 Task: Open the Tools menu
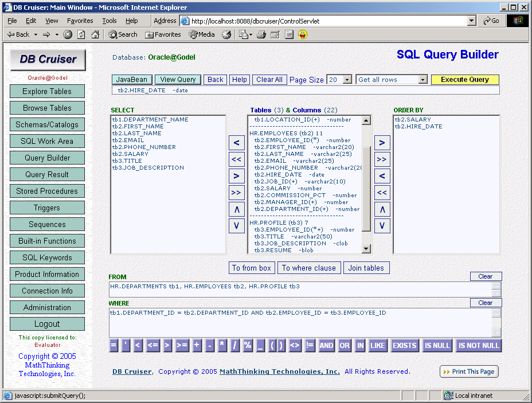109,21
